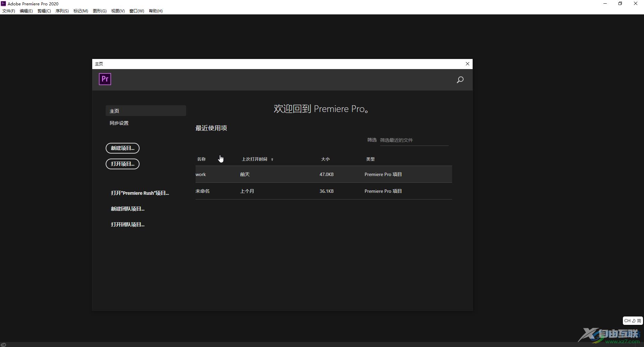Click the search magnifier icon

pos(460,80)
